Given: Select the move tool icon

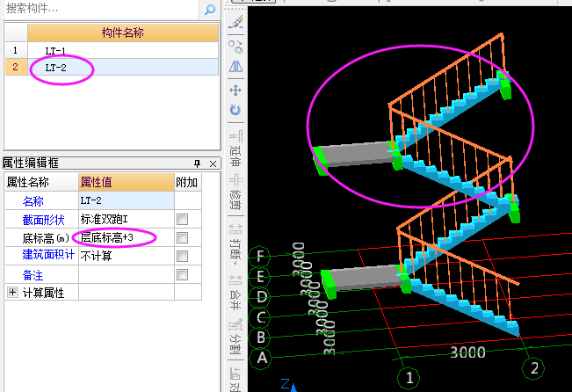Looking at the screenshot, I should click(235, 91).
